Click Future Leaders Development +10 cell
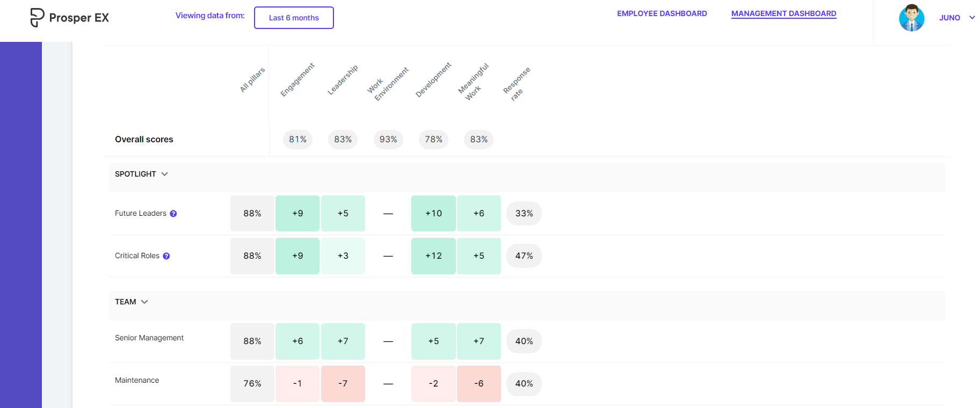Viewport: 980px width, 408px height. 433,213
